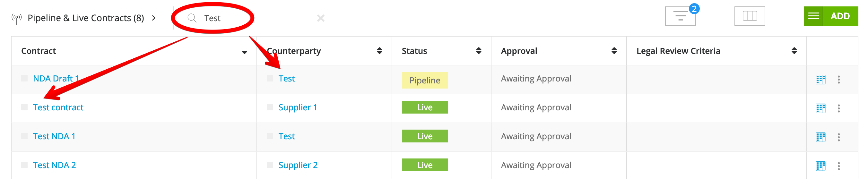
Task: Open the Test NDA 1 contract link
Action: [x=54, y=136]
